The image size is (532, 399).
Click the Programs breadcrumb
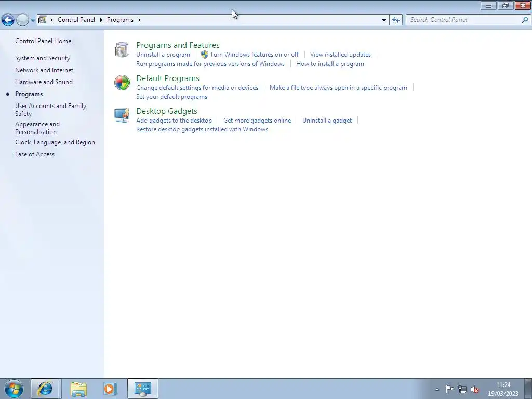[120, 20]
